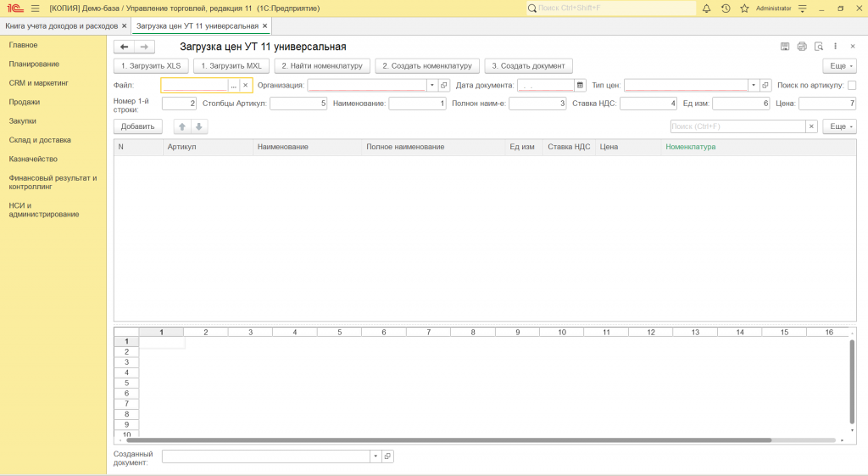Expand Тип цен dropdown list
This screenshot has width=868, height=476.
tap(754, 86)
